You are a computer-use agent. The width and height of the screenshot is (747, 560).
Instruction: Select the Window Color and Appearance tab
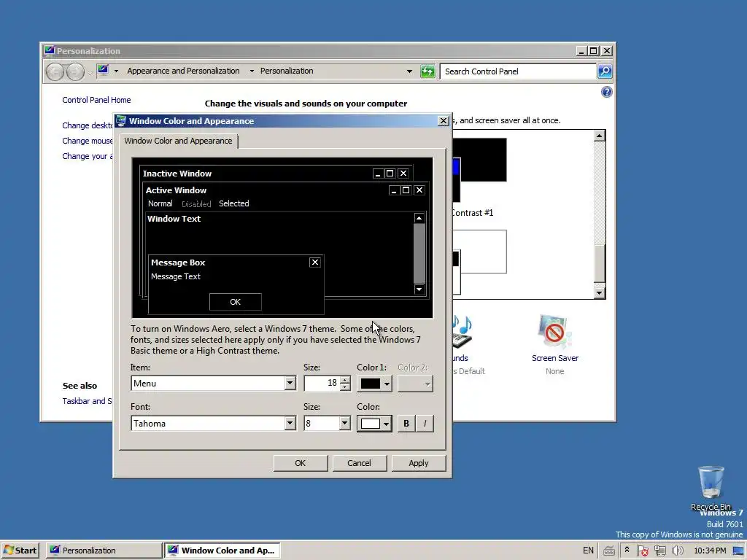(x=178, y=141)
